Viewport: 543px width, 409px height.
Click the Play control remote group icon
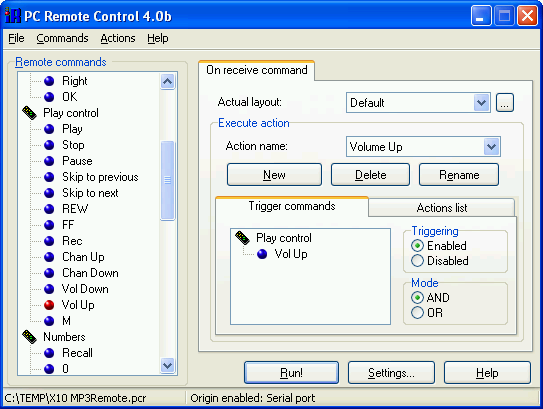pos(29,113)
